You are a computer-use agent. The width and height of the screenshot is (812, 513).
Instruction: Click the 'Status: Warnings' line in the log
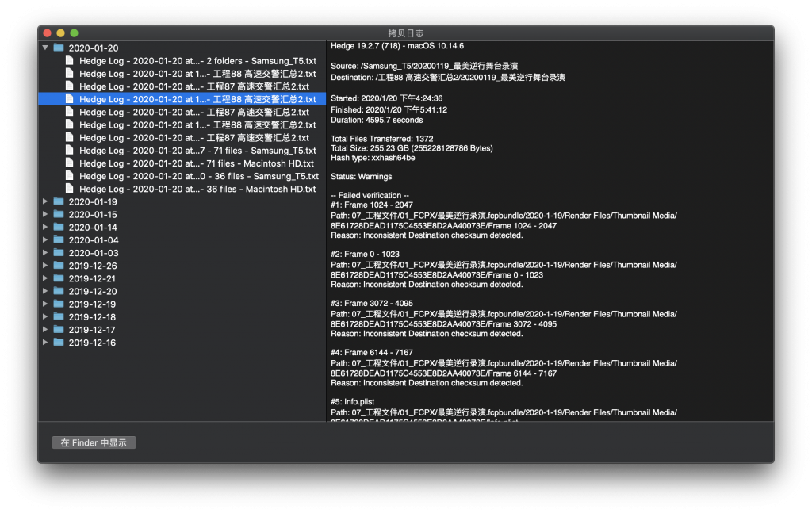(361, 177)
